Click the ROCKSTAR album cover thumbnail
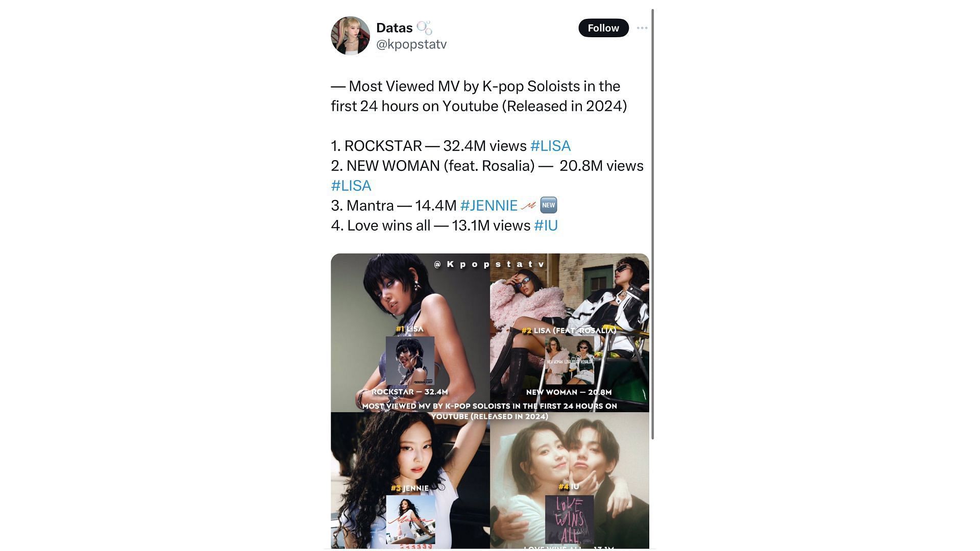This screenshot has height=551, width=980. click(x=410, y=361)
